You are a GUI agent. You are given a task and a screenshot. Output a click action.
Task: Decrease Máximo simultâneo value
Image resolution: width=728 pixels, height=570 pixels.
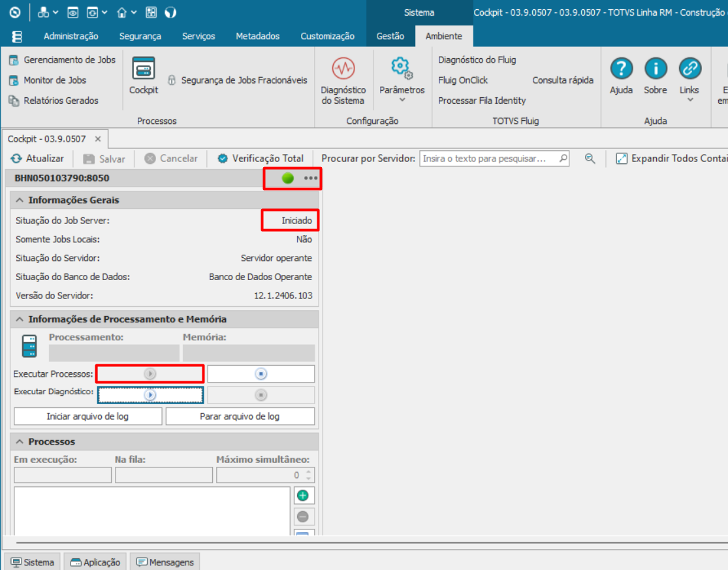coord(308,478)
